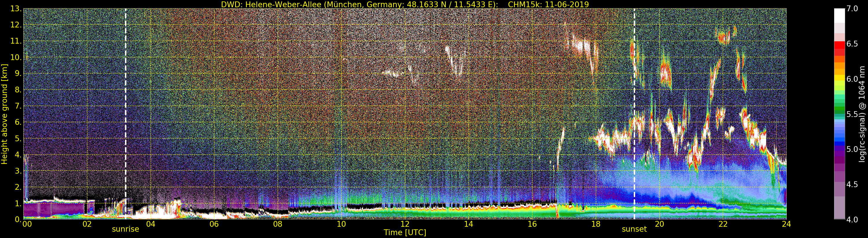Click the colorbar tick value '4.5'
Image resolution: width=868 pixels, height=238 pixels.
pyautogui.click(x=852, y=185)
